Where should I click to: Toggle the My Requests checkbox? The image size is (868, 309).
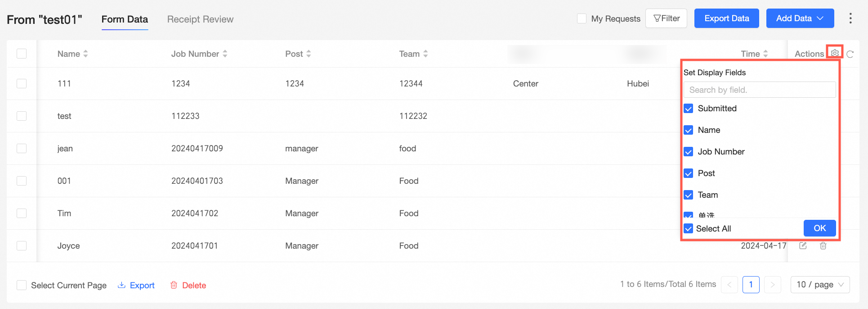coord(582,18)
